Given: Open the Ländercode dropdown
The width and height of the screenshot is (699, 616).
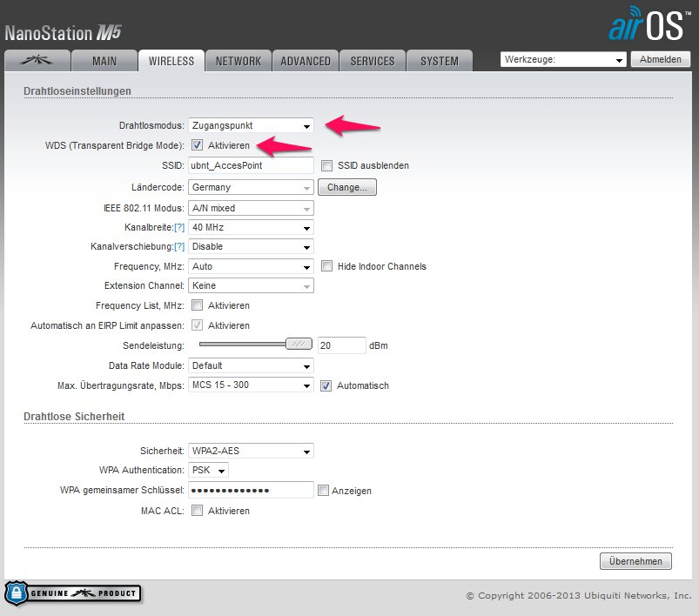Looking at the screenshot, I should coord(251,187).
